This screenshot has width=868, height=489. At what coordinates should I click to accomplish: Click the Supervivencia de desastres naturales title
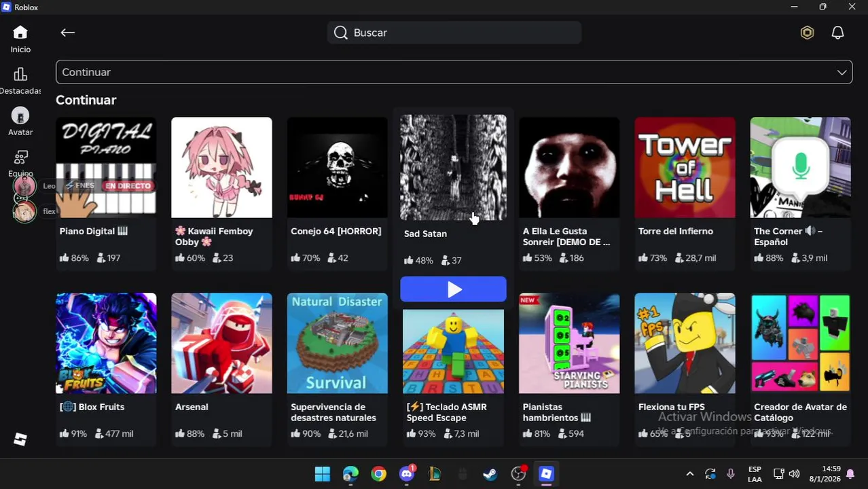tap(333, 412)
